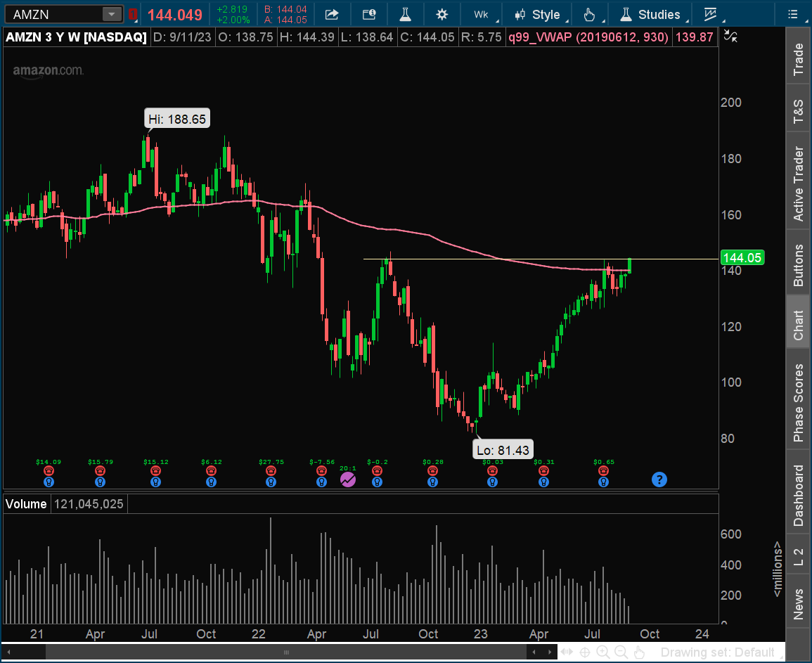Click the lightbulb icon under $0.65

(603, 482)
